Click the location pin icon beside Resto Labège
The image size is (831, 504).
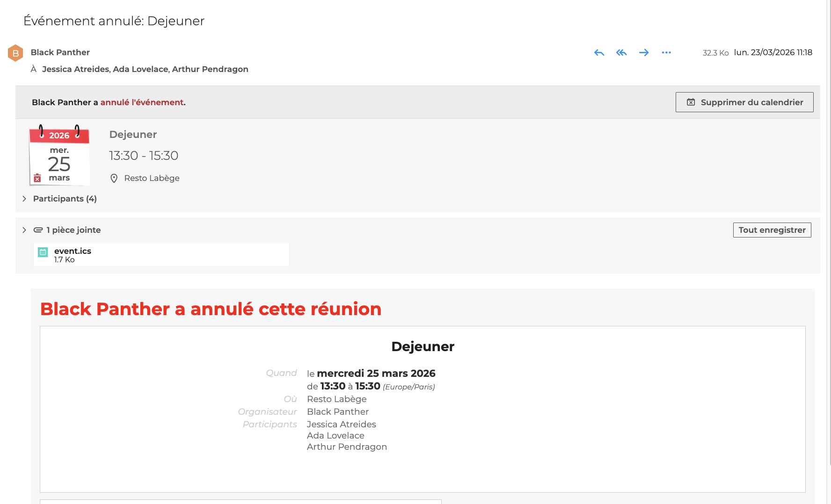click(114, 178)
